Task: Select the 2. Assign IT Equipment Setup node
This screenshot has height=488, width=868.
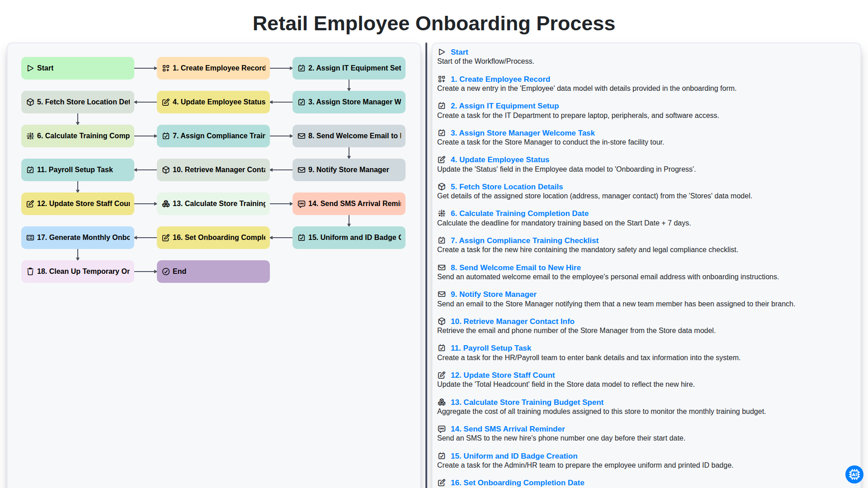Action: point(349,68)
